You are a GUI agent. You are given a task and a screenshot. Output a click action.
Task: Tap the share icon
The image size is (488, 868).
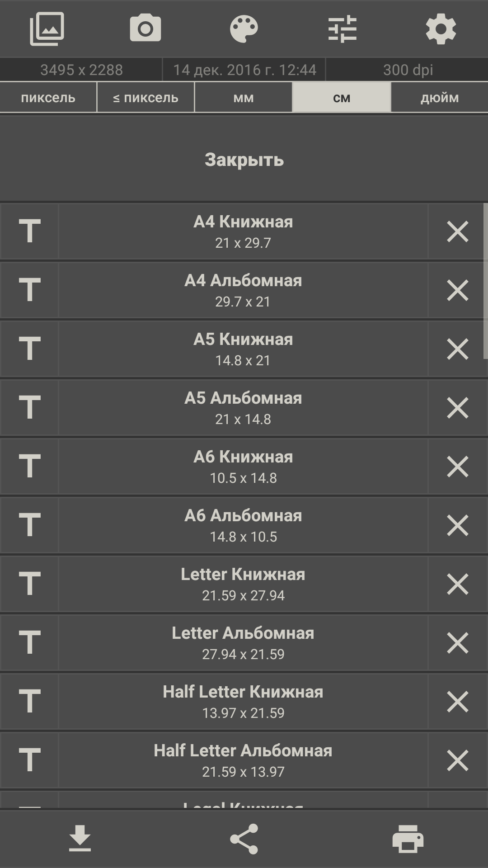pyautogui.click(x=244, y=839)
